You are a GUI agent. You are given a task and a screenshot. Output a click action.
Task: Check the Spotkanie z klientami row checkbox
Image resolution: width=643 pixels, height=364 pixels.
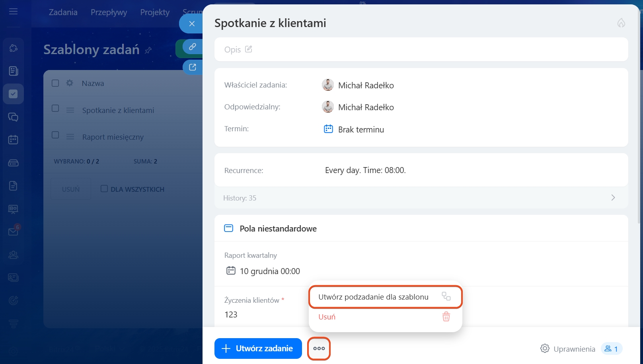[x=55, y=109]
